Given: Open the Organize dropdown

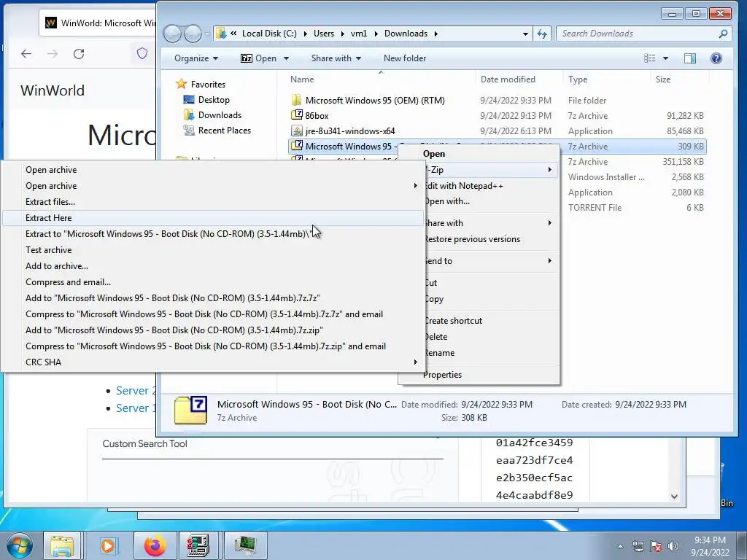Looking at the screenshot, I should pyautogui.click(x=196, y=58).
